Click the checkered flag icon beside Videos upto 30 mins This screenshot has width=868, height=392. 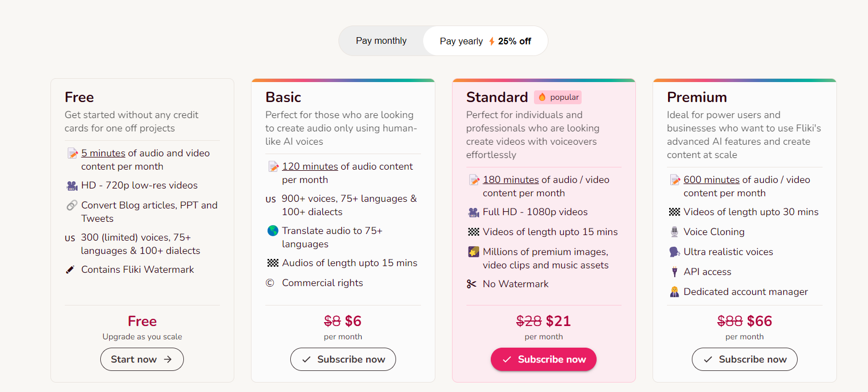coord(674,212)
